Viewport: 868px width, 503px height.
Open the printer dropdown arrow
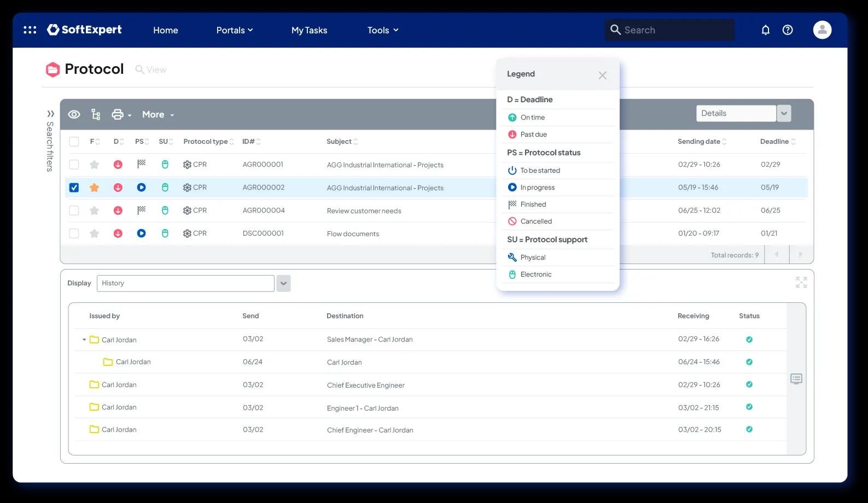(130, 115)
